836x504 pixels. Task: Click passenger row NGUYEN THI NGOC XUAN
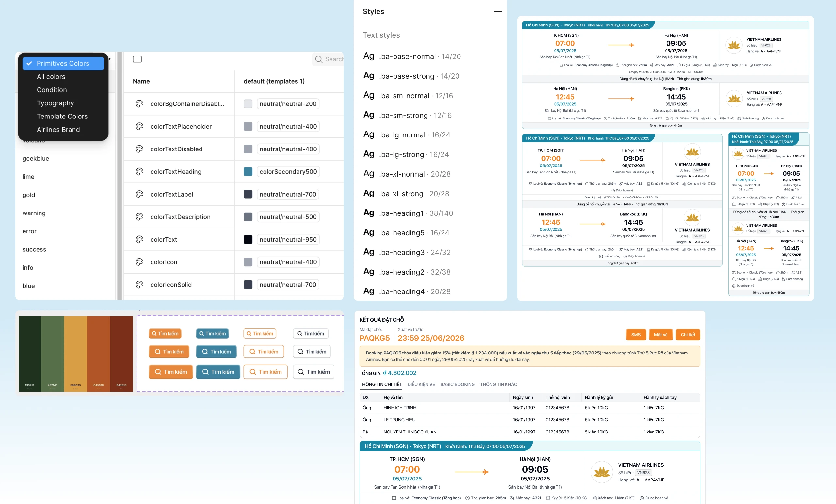(x=530, y=432)
